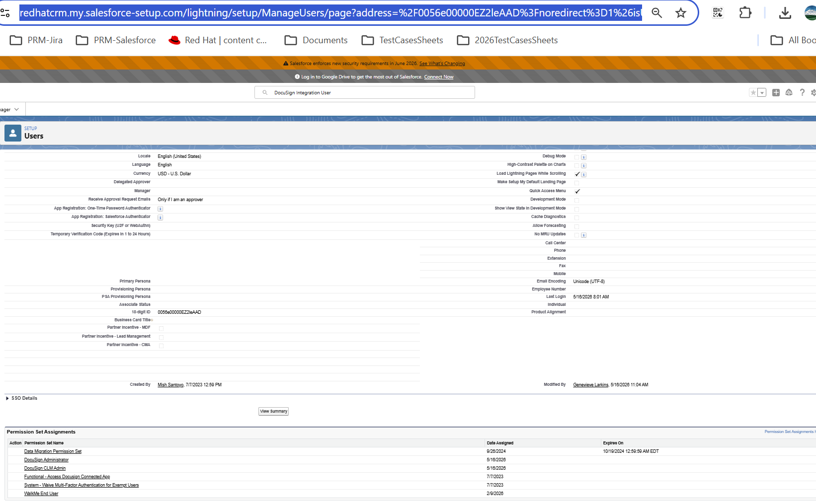The image size is (816, 504).
Task: Click info icon for One-Time Password Authenticator
Action: click(161, 209)
